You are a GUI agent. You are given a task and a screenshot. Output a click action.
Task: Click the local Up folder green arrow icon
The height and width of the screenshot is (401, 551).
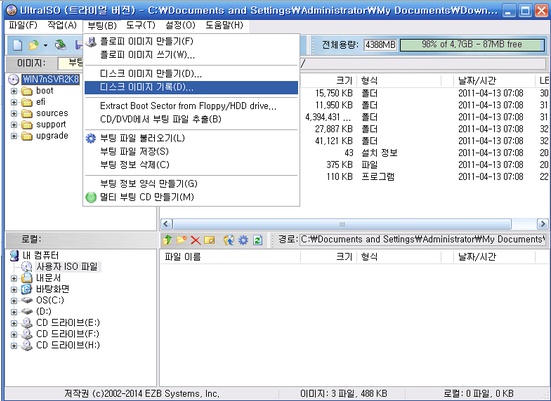coord(167,240)
